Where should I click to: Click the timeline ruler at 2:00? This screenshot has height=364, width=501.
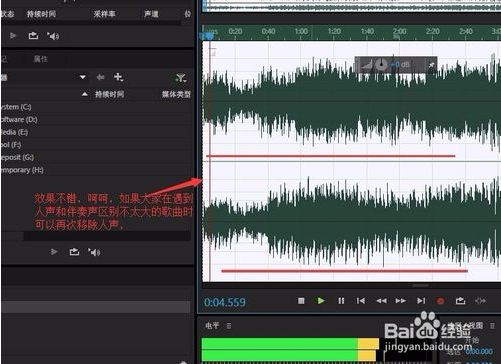point(400,31)
